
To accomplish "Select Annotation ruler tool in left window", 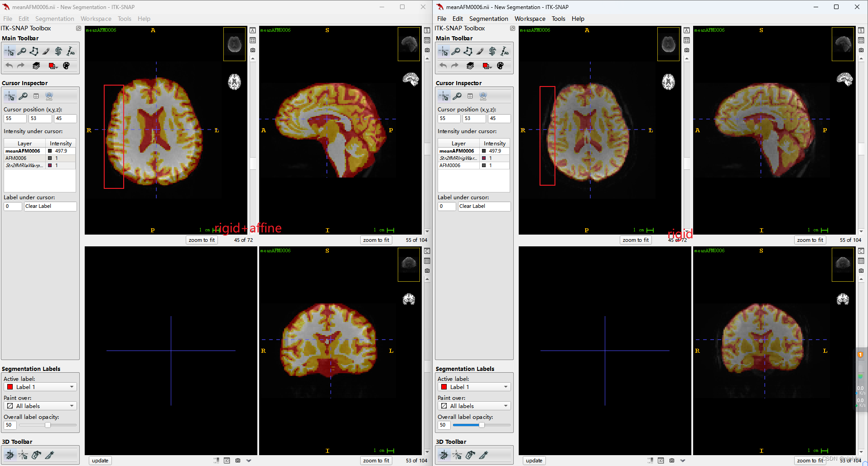I will pos(71,52).
